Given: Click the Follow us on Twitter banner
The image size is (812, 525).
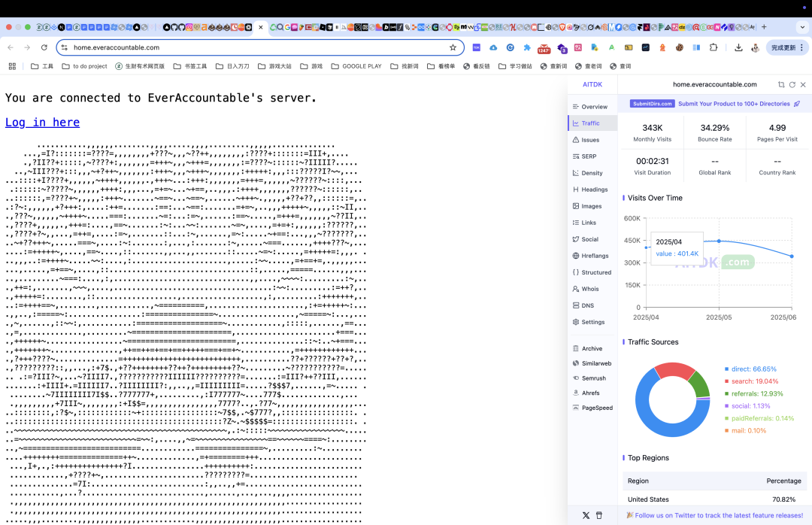Looking at the screenshot, I should click(x=715, y=516).
